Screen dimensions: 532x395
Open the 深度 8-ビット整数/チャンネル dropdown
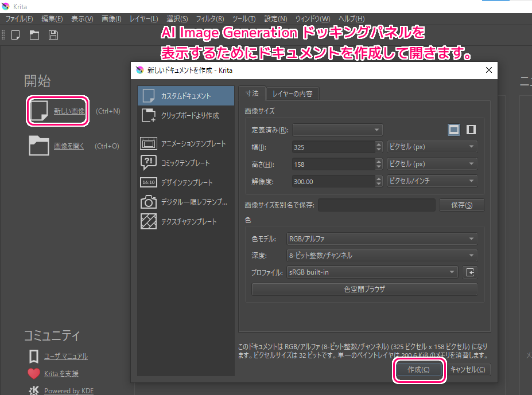[x=382, y=255]
